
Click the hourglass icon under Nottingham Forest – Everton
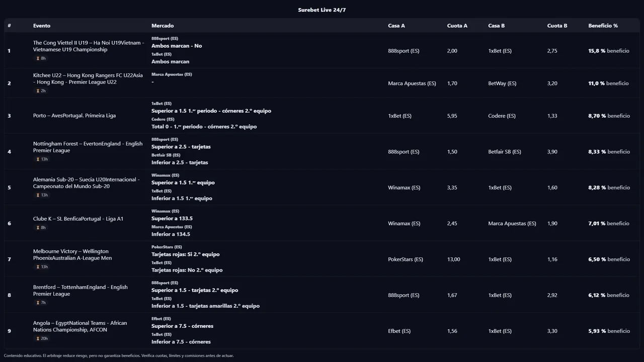(x=38, y=159)
